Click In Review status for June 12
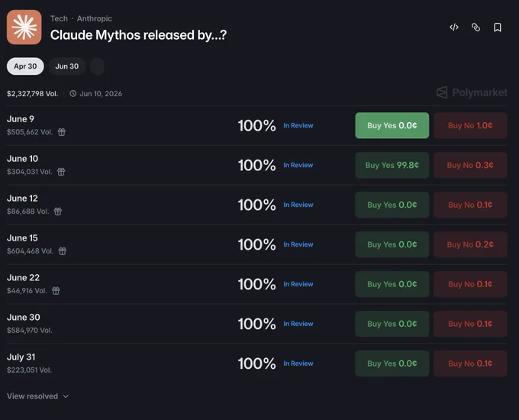The image size is (519, 420). pos(298,205)
